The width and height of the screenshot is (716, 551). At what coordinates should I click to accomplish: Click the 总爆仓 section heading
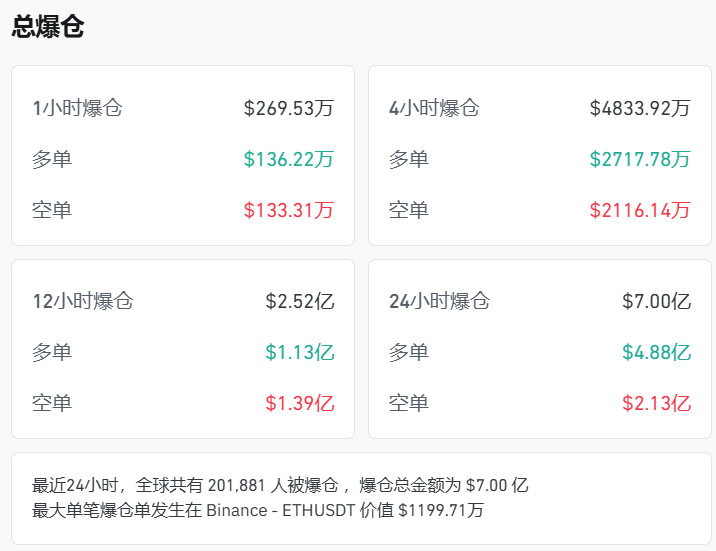(48, 27)
